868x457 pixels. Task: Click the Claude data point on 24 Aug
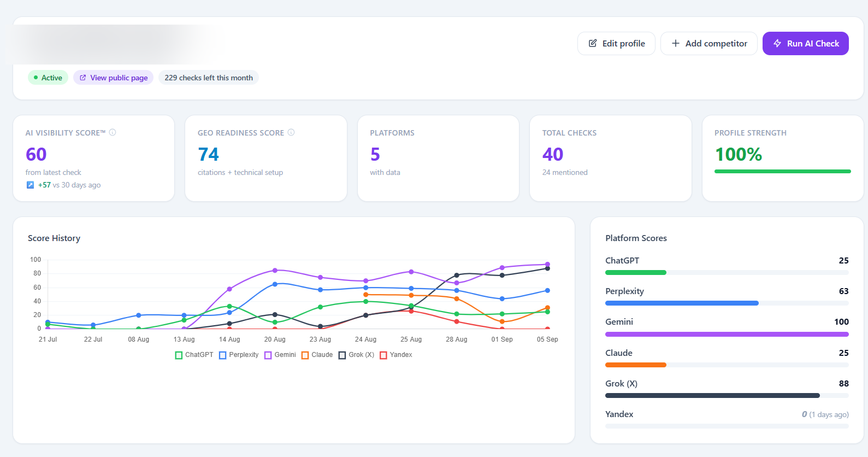click(366, 295)
